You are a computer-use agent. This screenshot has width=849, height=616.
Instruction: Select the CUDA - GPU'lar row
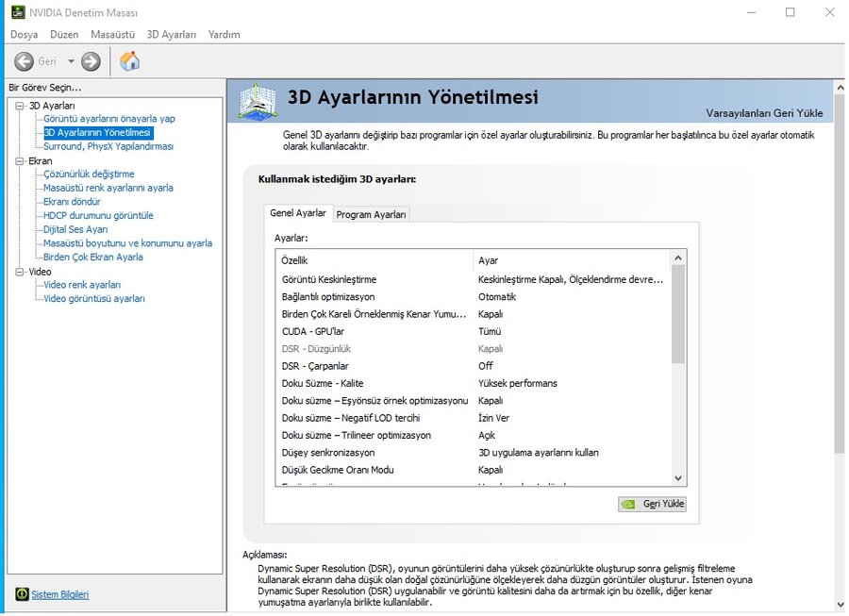[x=473, y=332]
